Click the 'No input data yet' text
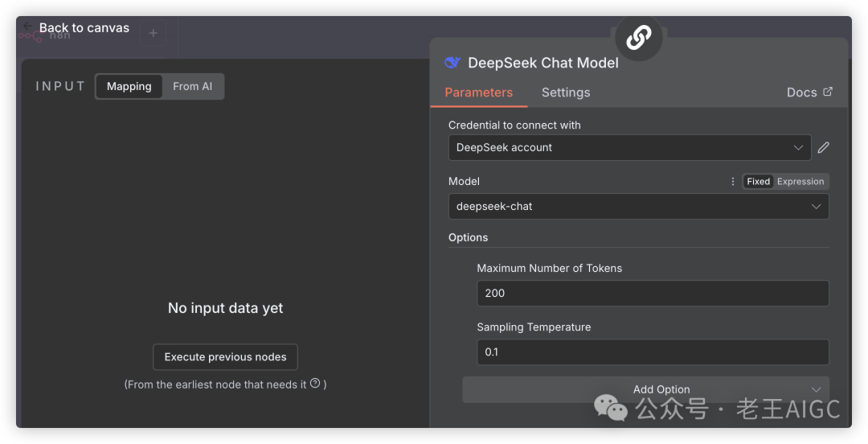This screenshot has height=444, width=868. pyautogui.click(x=225, y=308)
